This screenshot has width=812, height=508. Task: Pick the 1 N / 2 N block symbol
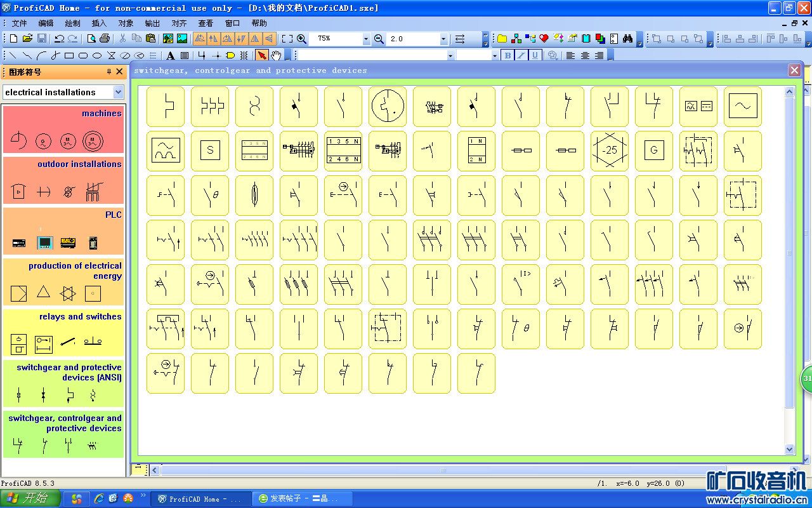tap(476, 150)
